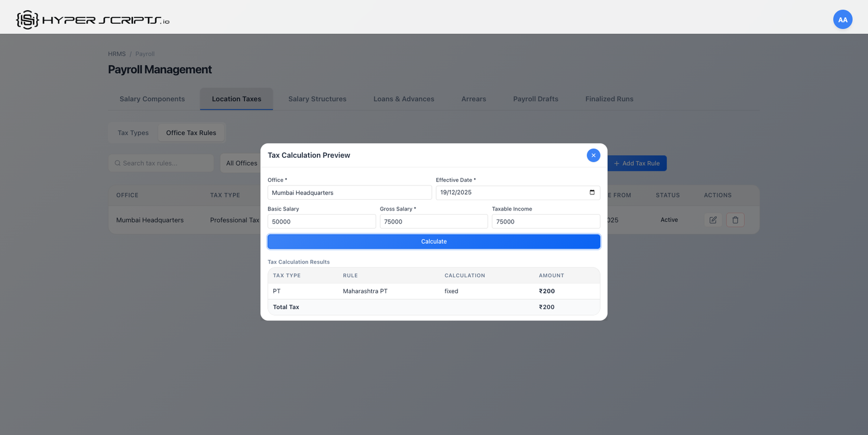Click the Add Tax Rule button
The width and height of the screenshot is (868, 435).
pos(637,163)
